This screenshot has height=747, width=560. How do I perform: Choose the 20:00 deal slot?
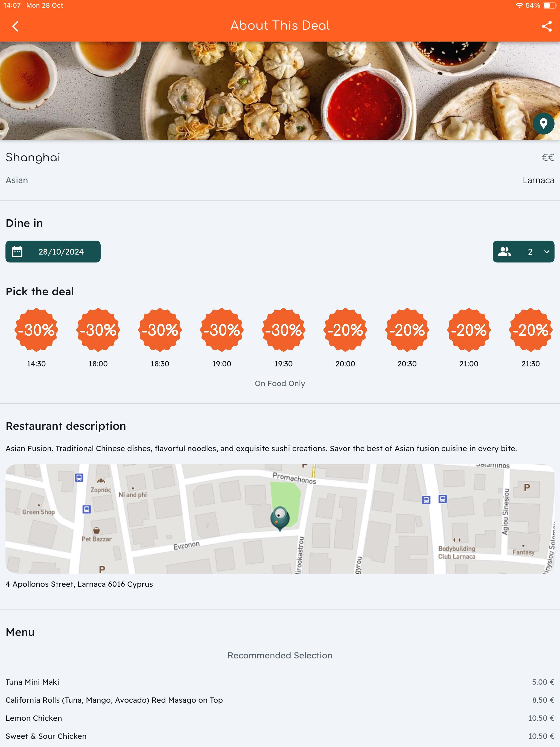pyautogui.click(x=345, y=338)
